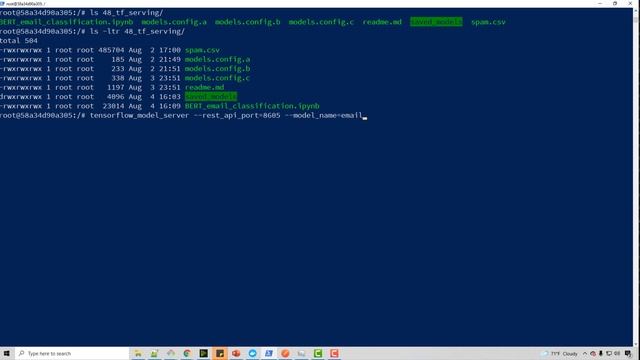
Task: Click the file size 485704
Action: [x=111, y=50]
